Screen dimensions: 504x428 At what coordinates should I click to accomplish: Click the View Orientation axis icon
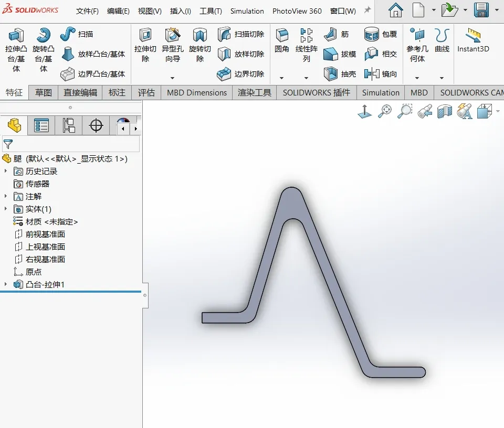[364, 112]
